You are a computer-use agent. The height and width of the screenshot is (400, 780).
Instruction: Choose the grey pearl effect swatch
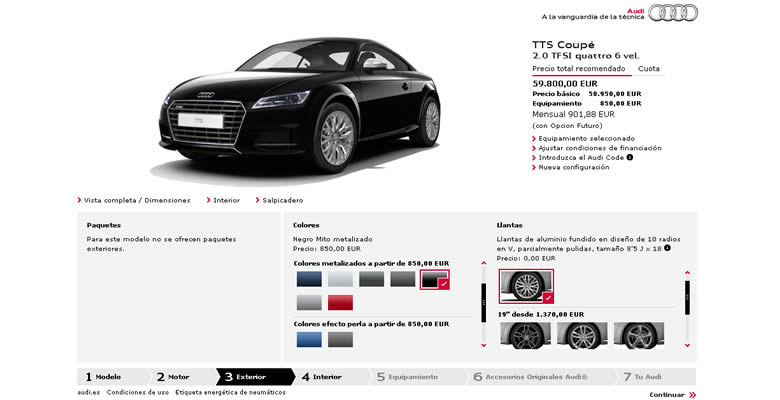point(340,340)
